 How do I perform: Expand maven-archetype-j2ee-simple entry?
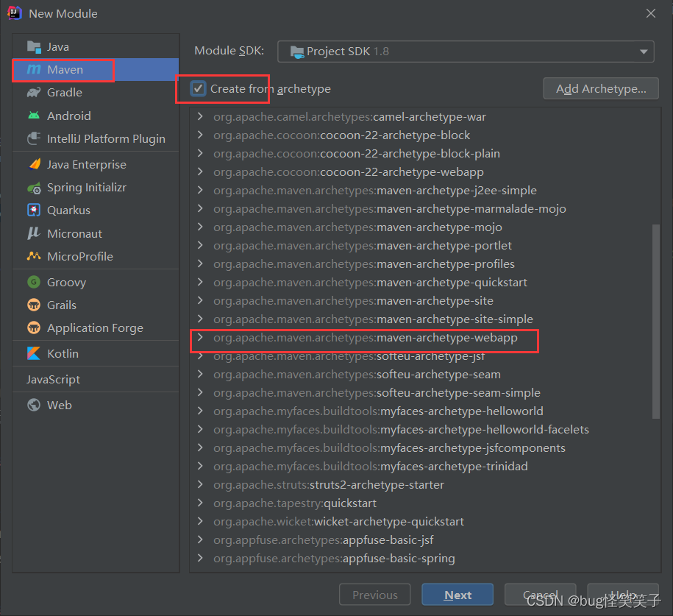coord(200,191)
